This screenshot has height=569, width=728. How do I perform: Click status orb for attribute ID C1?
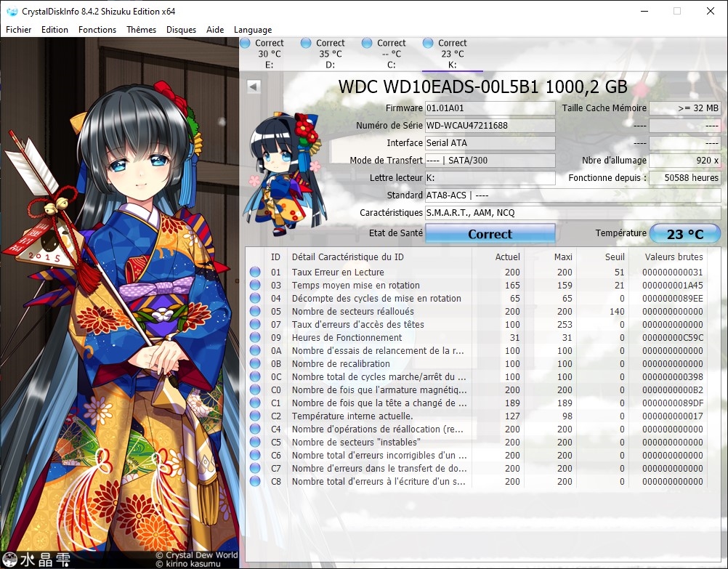click(x=255, y=403)
